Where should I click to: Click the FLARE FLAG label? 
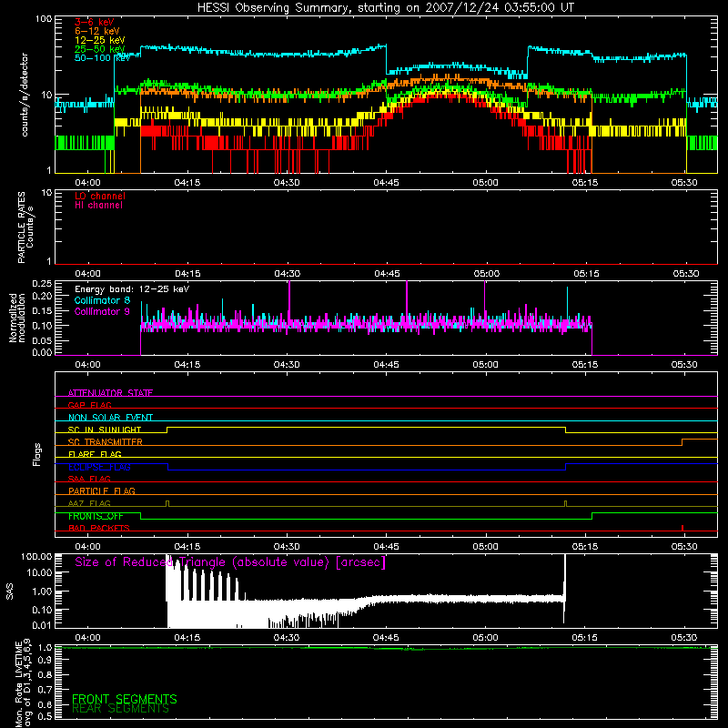click(x=95, y=454)
